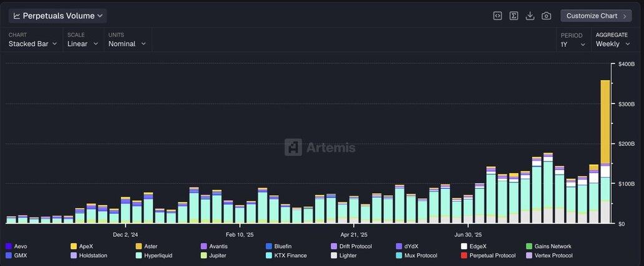Image resolution: width=644 pixels, height=266 pixels.
Task: Click the Apr 21, '25 axis label
Action: (x=354, y=235)
